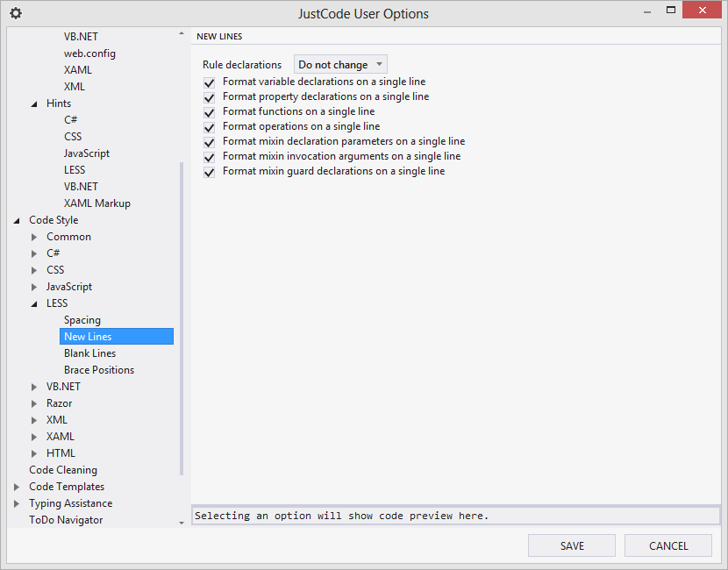
Task: Toggle variable declarations on a single line checkbox
Action: 209,82
